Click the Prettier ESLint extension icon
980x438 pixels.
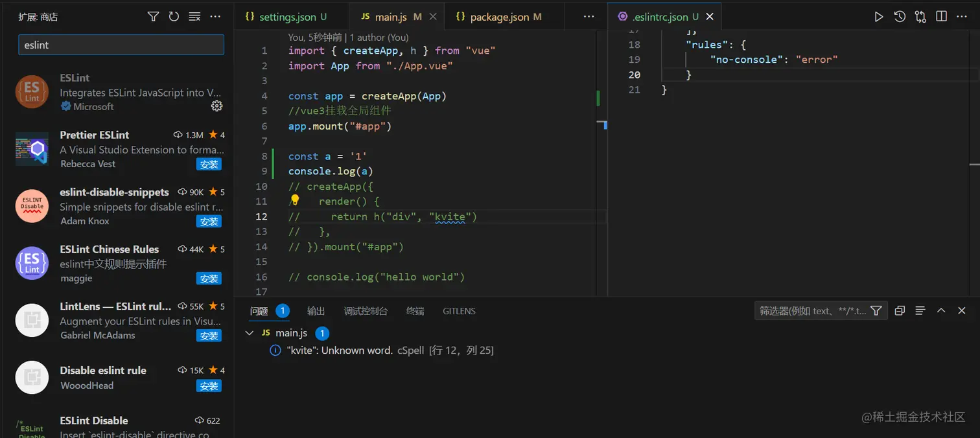[x=32, y=149]
